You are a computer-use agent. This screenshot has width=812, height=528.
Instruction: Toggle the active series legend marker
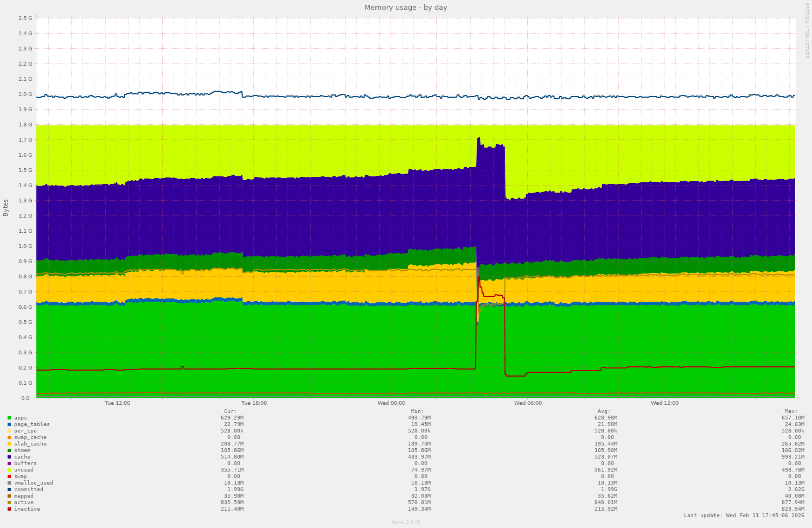(x=9, y=502)
